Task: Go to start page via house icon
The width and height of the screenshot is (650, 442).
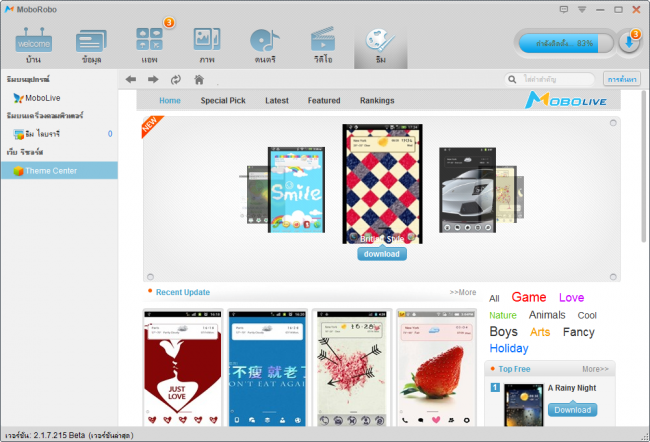Action: pyautogui.click(x=199, y=79)
